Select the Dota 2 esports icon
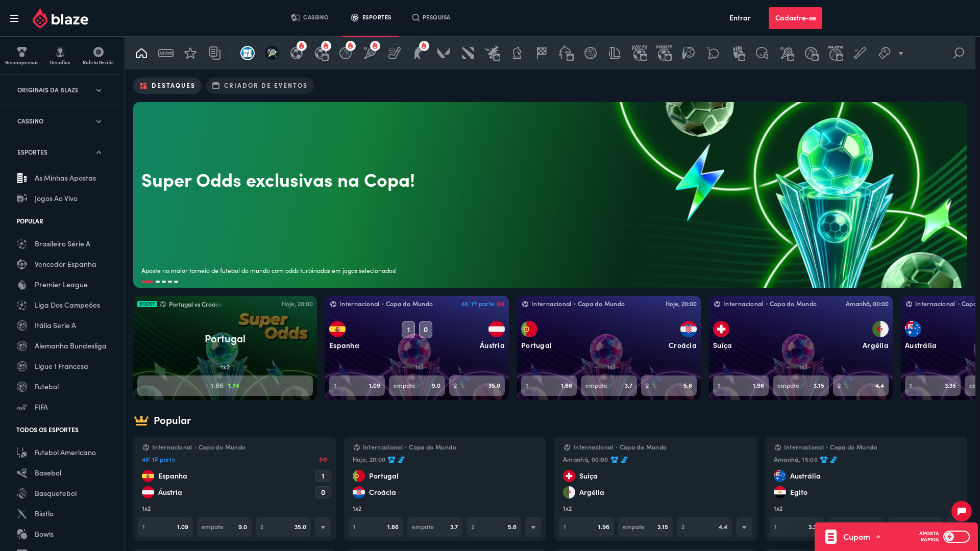This screenshot has width=980, height=551. point(468,53)
